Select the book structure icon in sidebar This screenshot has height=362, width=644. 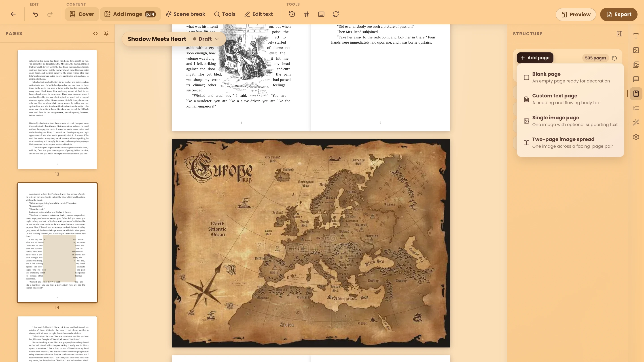click(636, 94)
